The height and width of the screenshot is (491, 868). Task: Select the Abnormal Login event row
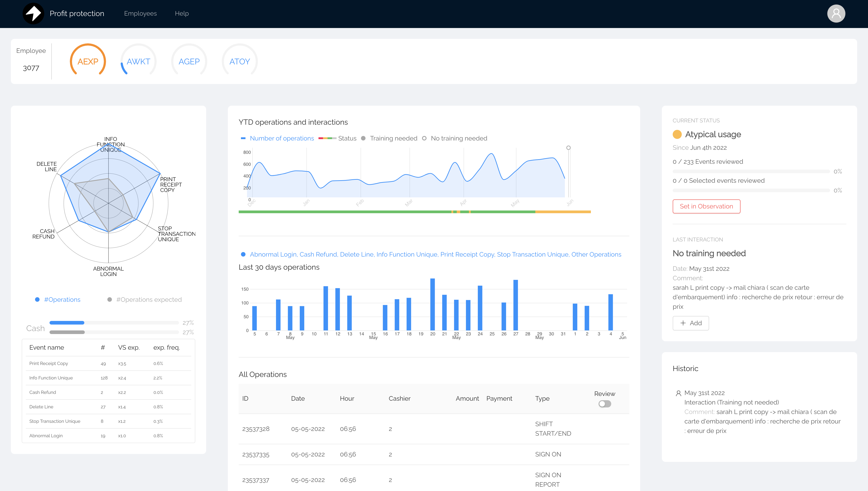108,436
